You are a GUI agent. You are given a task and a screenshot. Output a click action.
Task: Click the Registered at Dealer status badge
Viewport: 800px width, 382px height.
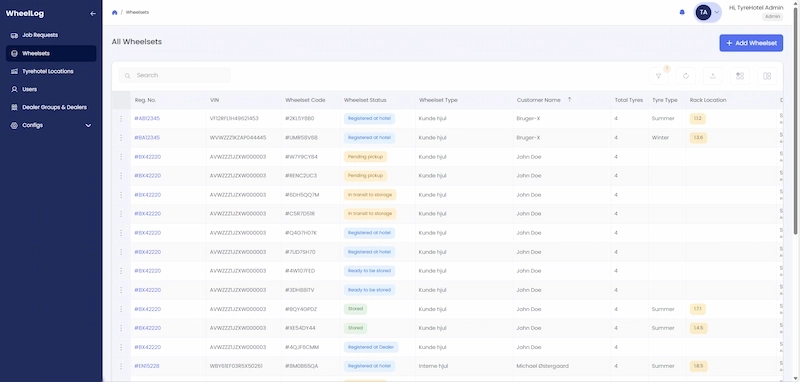click(x=371, y=347)
